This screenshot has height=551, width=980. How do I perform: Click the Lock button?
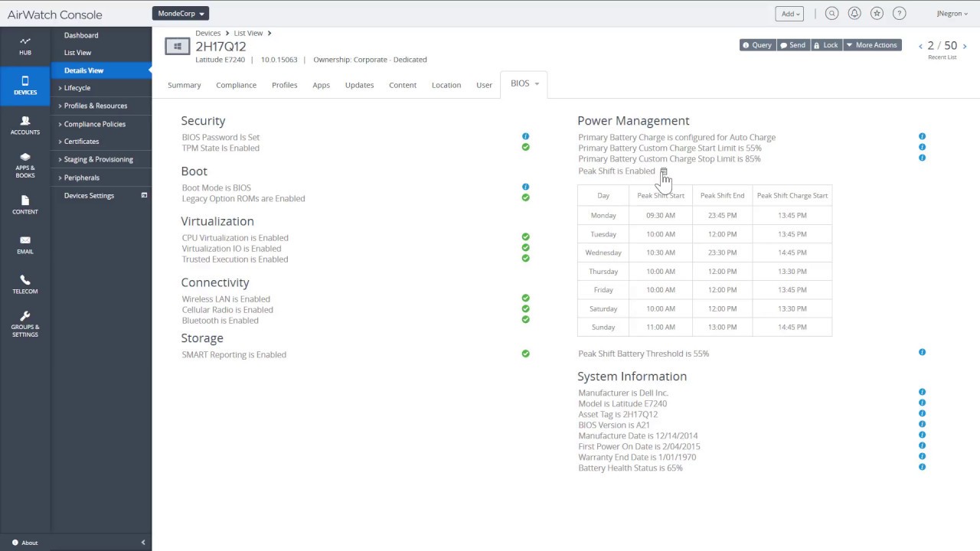click(826, 45)
